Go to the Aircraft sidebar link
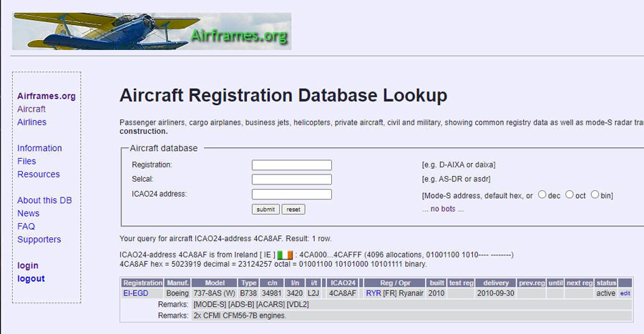644x334 pixels. pos(31,109)
